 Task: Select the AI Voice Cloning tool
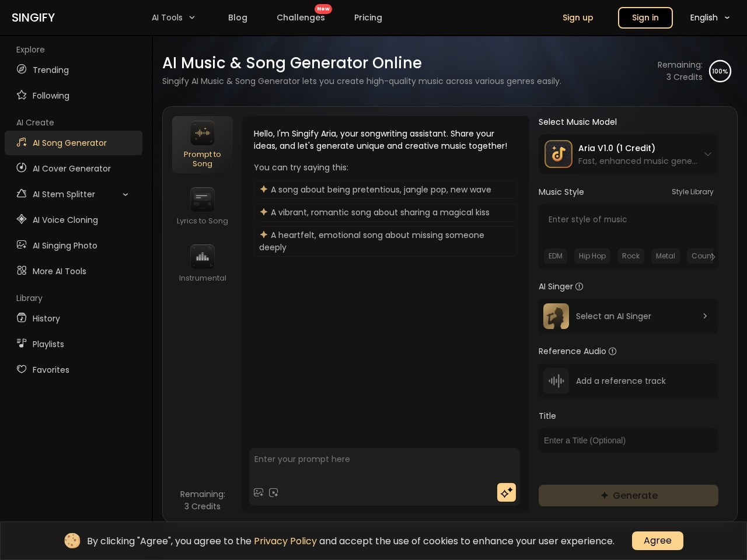coord(65,220)
